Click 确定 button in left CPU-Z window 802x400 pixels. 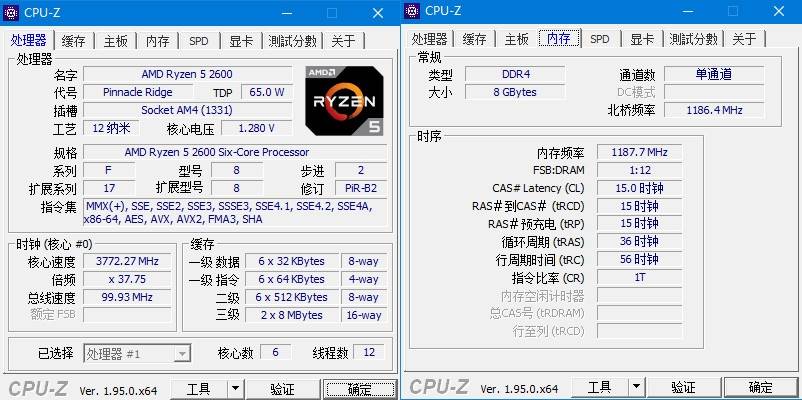point(360,389)
